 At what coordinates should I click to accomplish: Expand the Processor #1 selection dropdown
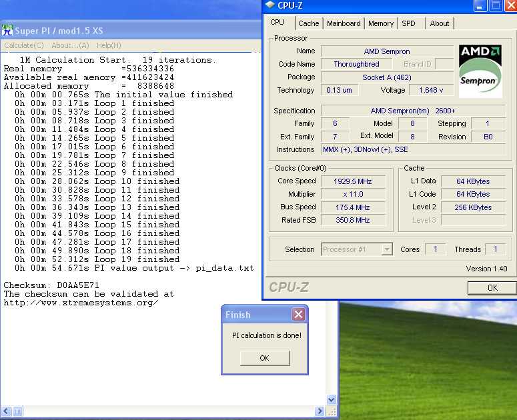click(x=387, y=249)
